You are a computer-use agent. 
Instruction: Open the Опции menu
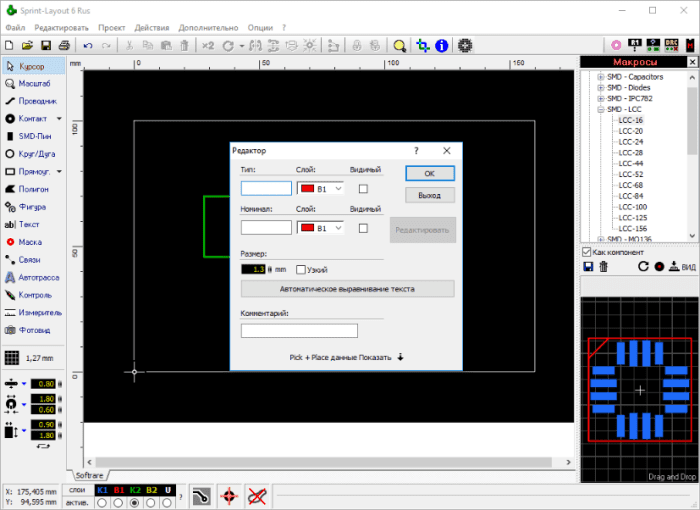[x=260, y=28]
